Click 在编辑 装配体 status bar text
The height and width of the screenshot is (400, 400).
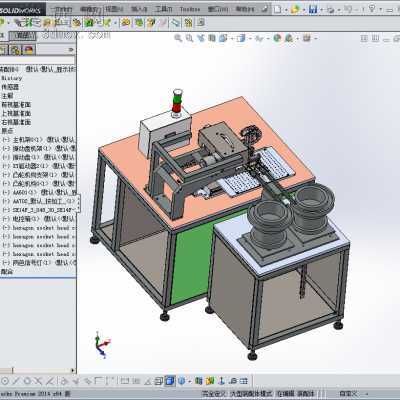point(294,394)
